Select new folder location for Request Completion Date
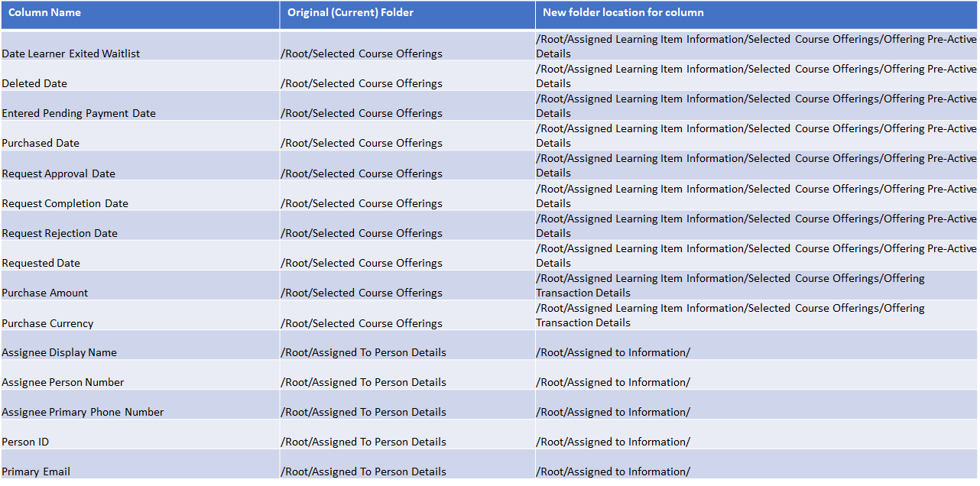980x486 pixels. pyautogui.click(x=757, y=196)
